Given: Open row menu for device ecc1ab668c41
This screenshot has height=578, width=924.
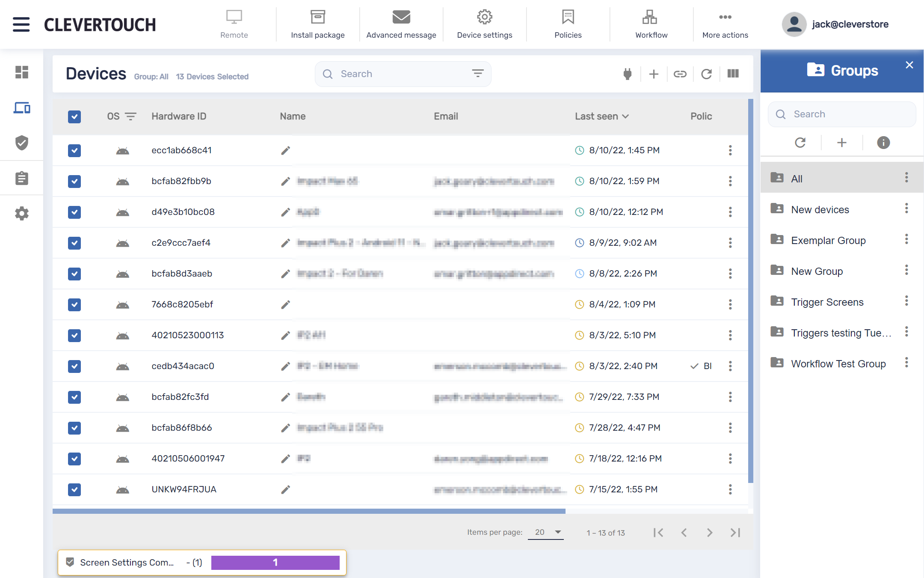Looking at the screenshot, I should click(730, 151).
